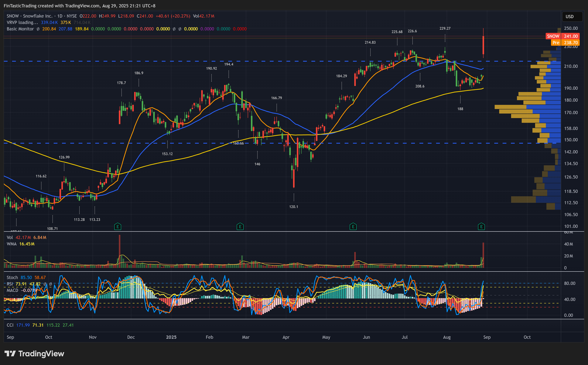
Task: Click Basic Monitor value 207.88
Action: [65, 29]
